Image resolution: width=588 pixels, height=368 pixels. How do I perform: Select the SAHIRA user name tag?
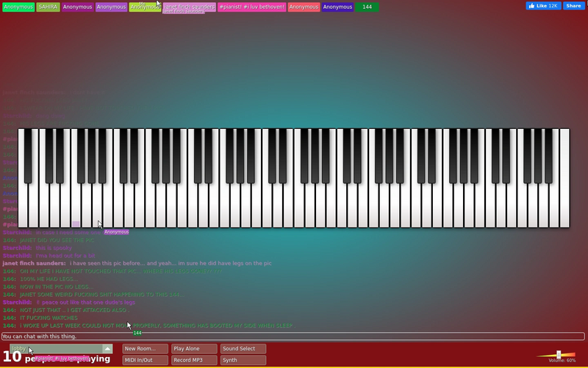48,7
